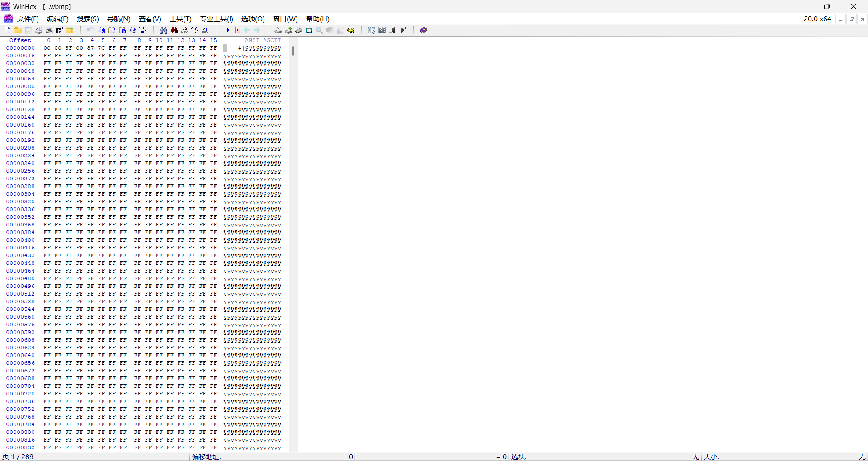868x461 pixels.
Task: Click the red binoculars Find Hex Values icon
Action: pyautogui.click(x=175, y=30)
